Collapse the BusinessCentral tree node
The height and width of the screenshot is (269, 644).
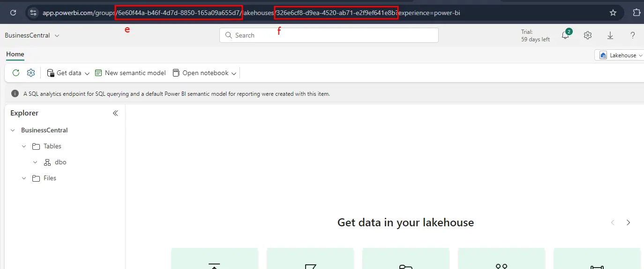pos(13,131)
